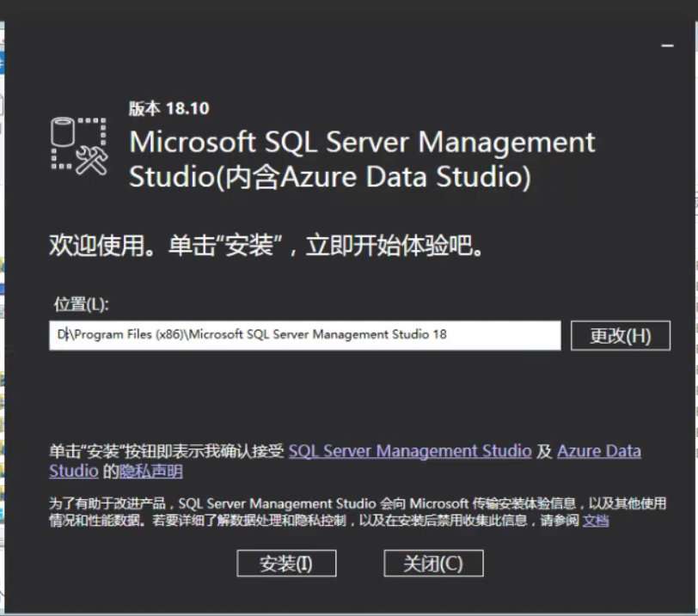
Task: Open the 文档 documentation link
Action: click(596, 520)
